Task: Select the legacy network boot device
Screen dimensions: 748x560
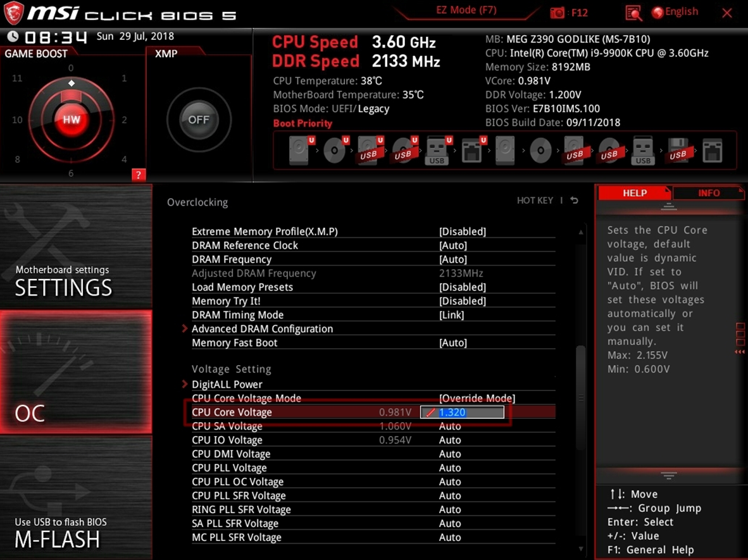Action: [712, 150]
